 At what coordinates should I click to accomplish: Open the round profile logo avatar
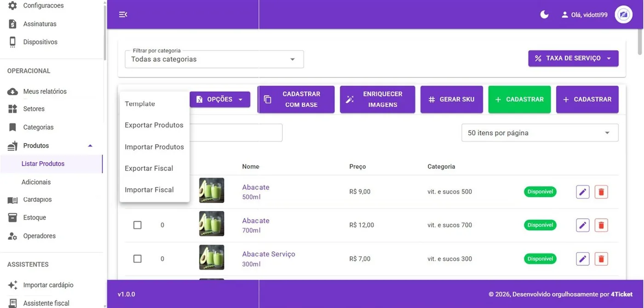coord(623,15)
